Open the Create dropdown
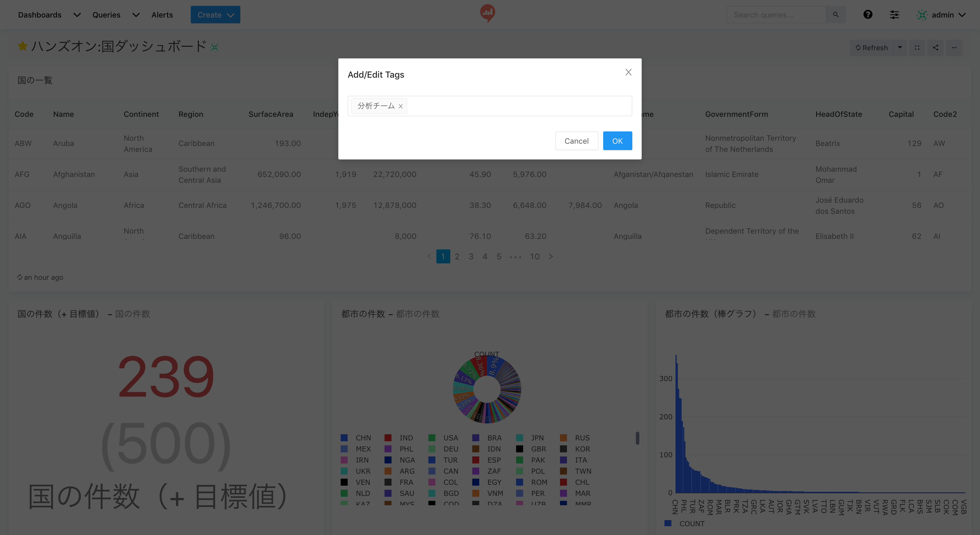Viewport: 980px width, 535px height. (215, 15)
